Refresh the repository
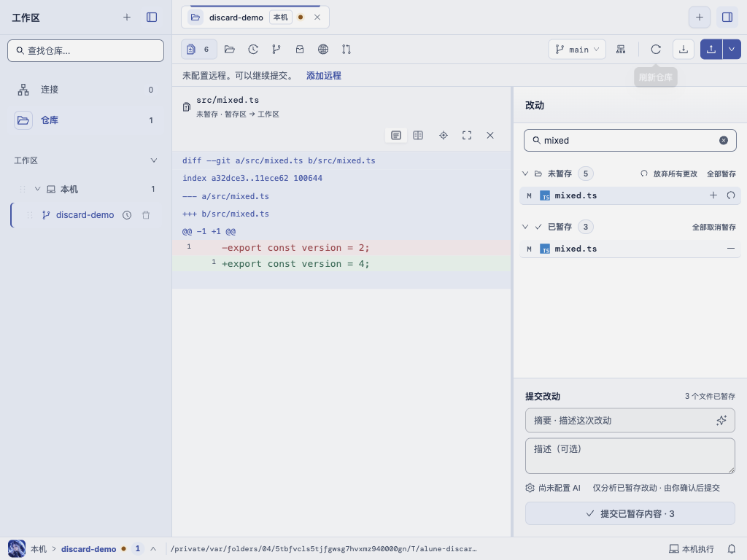Screen dimensions: 747x560 (x=656, y=49)
